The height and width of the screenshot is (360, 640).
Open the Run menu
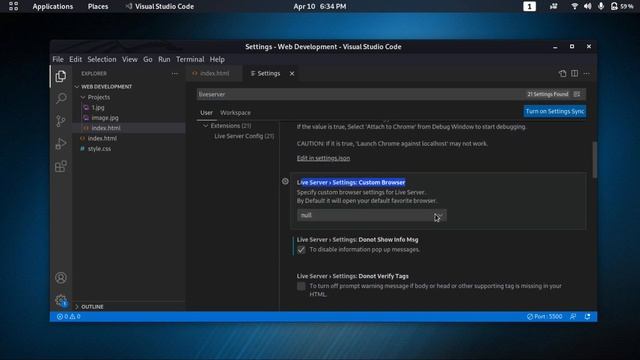coord(164,59)
